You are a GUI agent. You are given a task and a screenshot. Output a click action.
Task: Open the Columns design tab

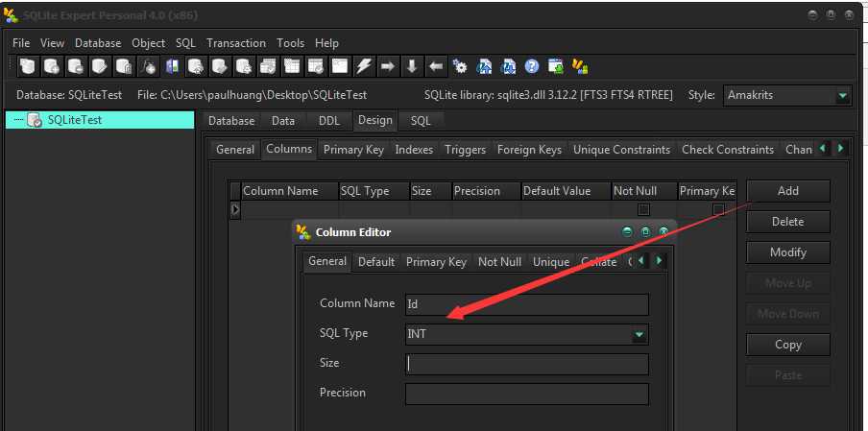pos(289,149)
